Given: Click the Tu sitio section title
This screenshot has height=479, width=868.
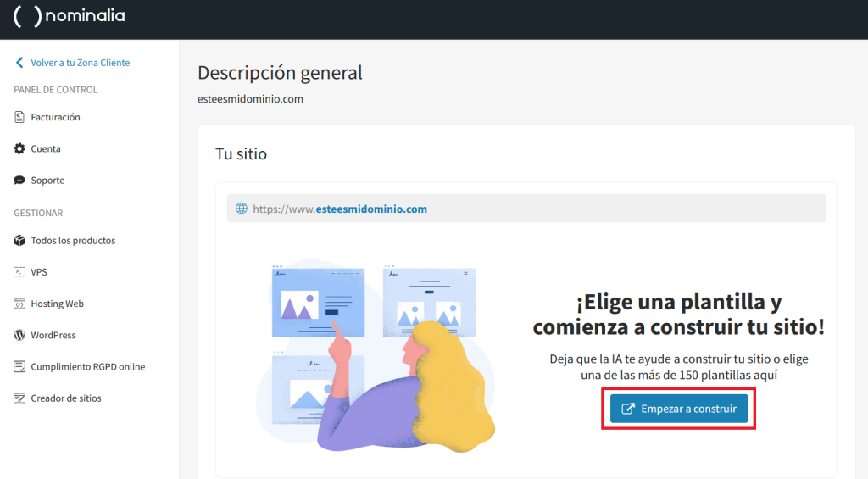Looking at the screenshot, I should point(241,153).
